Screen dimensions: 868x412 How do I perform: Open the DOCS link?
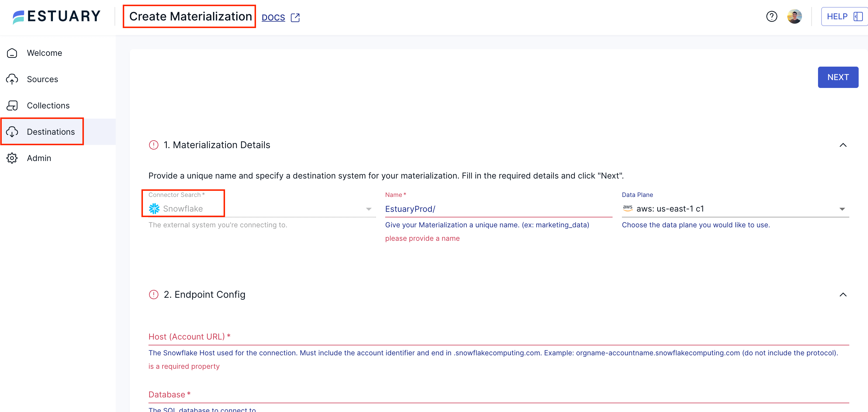click(273, 17)
